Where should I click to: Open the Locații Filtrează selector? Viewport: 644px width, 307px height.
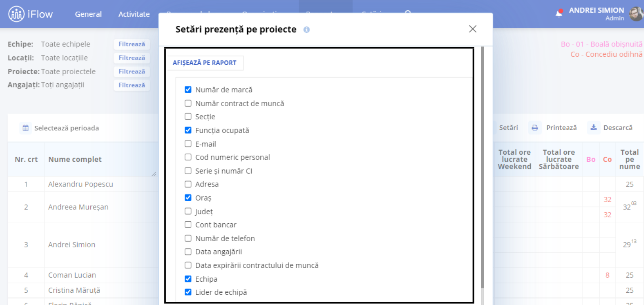point(132,58)
